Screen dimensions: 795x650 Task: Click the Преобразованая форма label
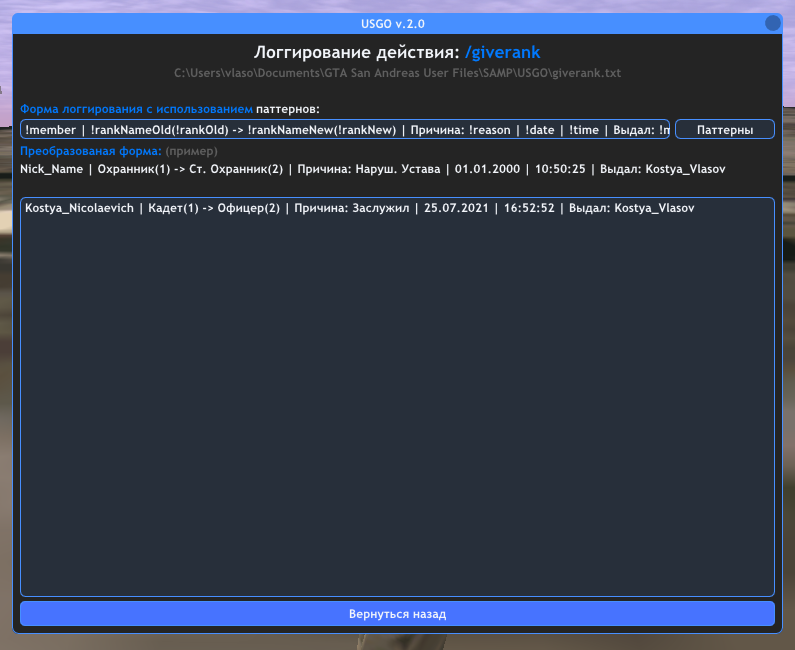pos(91,151)
